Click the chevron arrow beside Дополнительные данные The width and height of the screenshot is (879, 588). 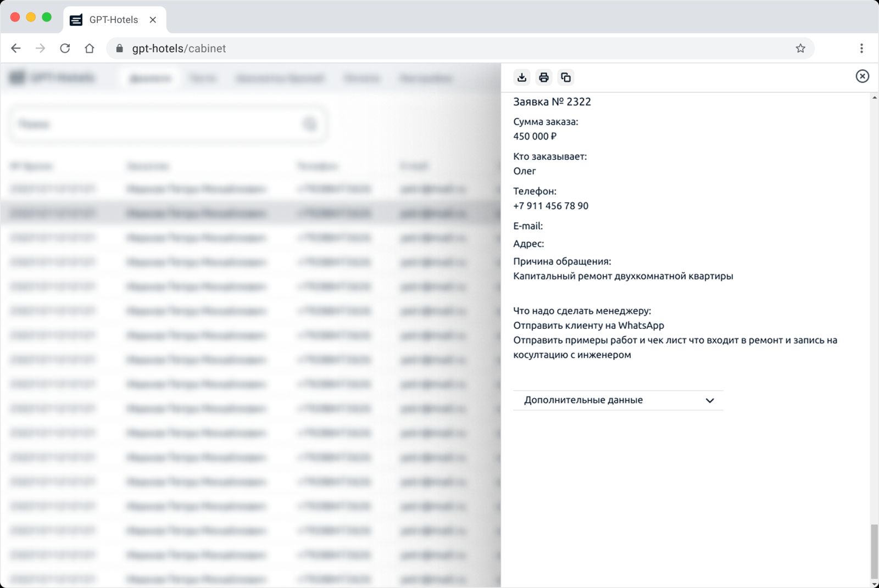[x=709, y=400]
